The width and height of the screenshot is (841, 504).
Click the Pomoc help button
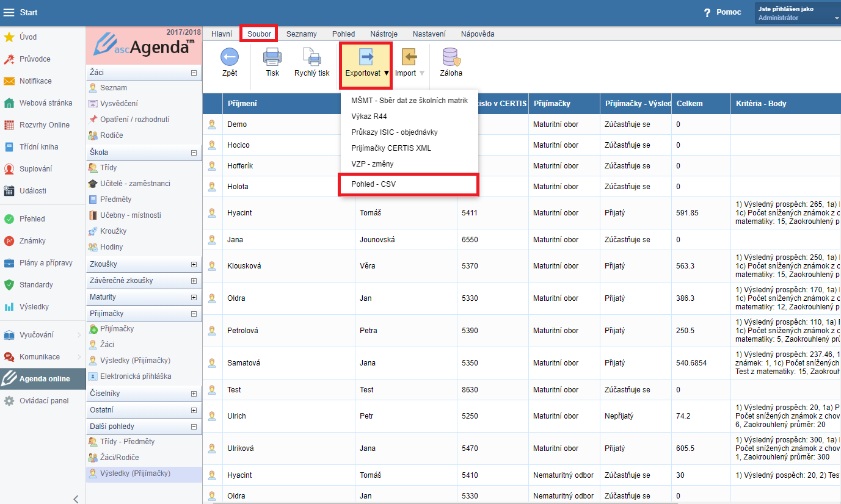(723, 12)
